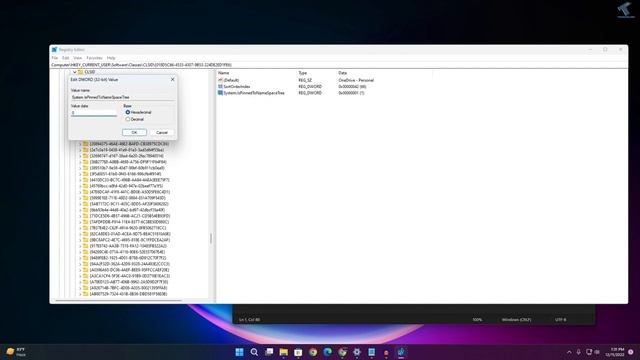Click folder icon of key starting {AB807329
640x360 pixels.
pos(86,294)
